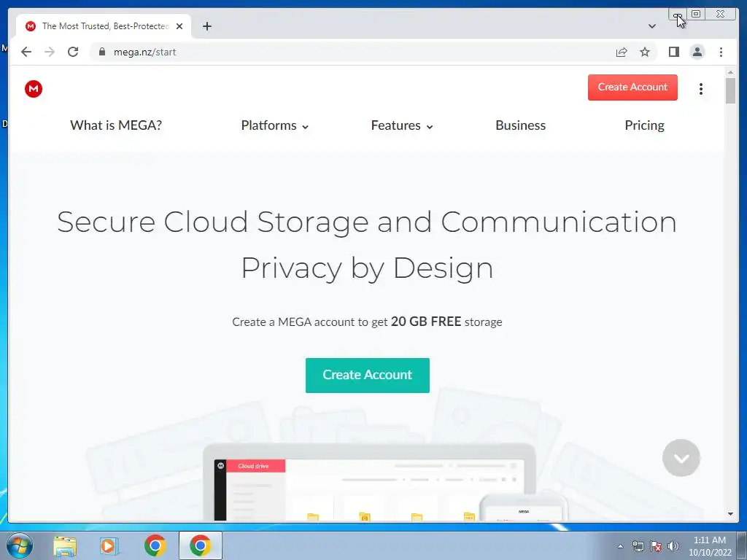Image resolution: width=747 pixels, height=560 pixels.
Task: View site info via lock icon
Action: [101, 52]
